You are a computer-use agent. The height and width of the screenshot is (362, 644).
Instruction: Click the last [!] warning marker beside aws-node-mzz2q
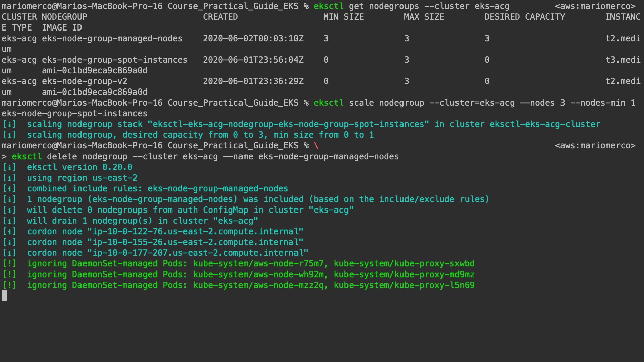(x=9, y=285)
